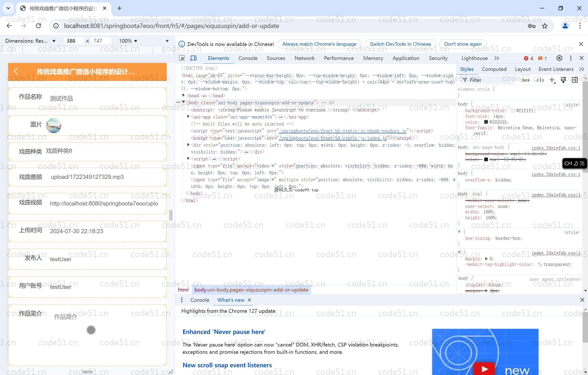Bookmark this page with star icon

pyautogui.click(x=545, y=26)
